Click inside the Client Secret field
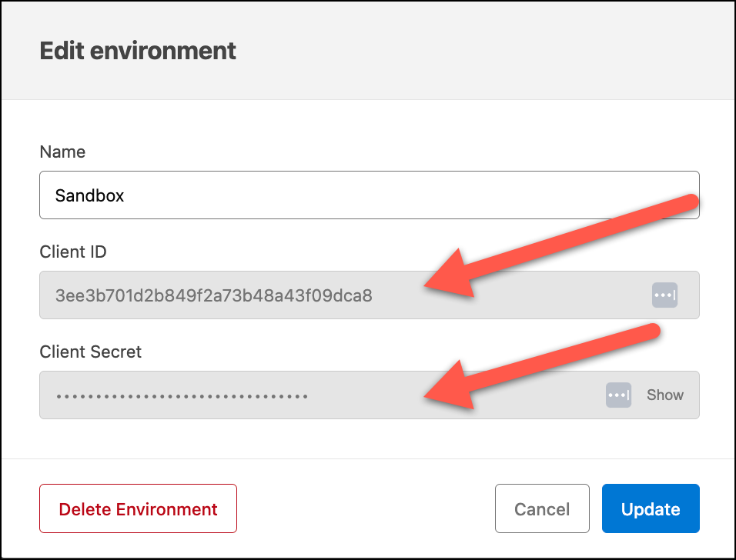 point(370,395)
